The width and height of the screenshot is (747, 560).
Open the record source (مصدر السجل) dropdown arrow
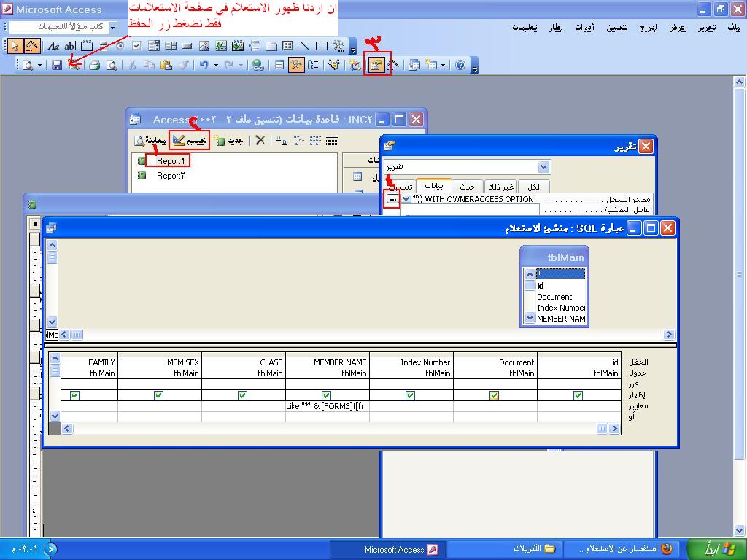[406, 199]
